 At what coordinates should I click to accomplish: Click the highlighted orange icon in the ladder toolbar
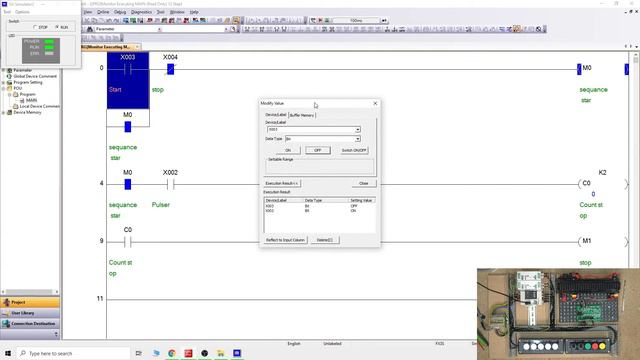tap(517, 29)
